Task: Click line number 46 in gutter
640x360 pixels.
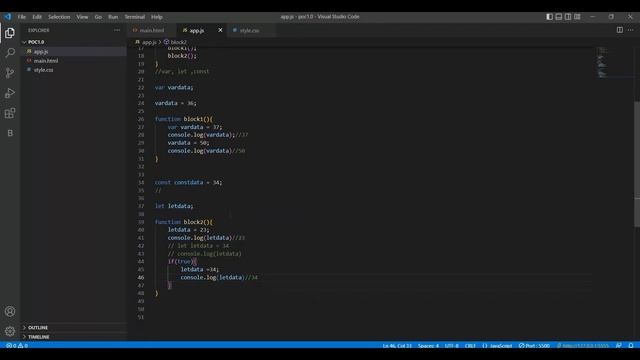Action: tap(141, 277)
